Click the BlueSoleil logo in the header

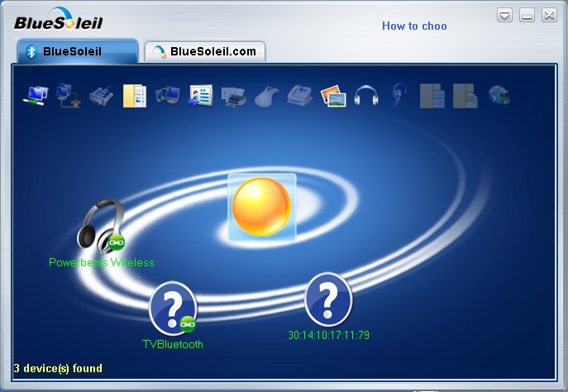pos(59,20)
